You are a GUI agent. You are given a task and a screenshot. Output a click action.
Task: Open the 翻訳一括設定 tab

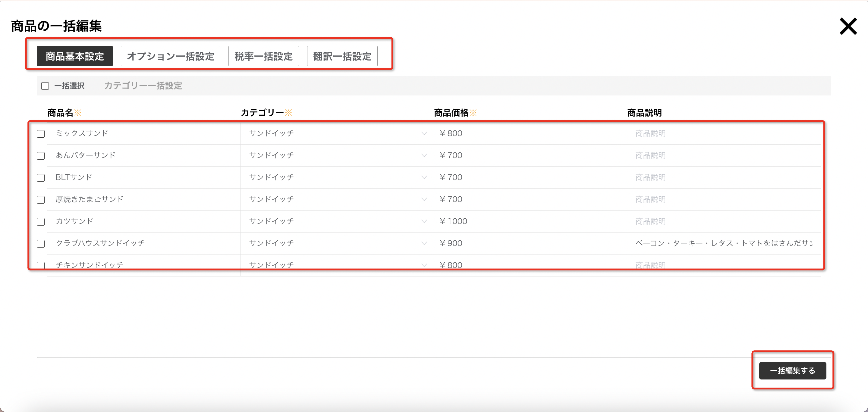tap(342, 56)
